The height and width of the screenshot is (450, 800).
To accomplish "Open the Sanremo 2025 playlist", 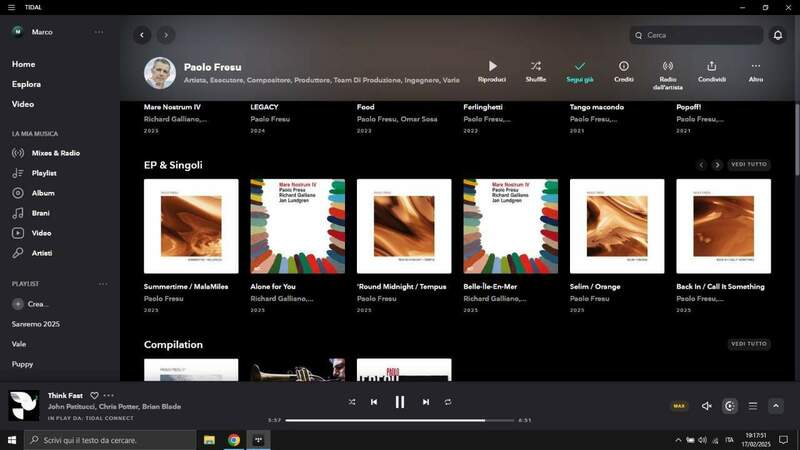I will click(36, 324).
